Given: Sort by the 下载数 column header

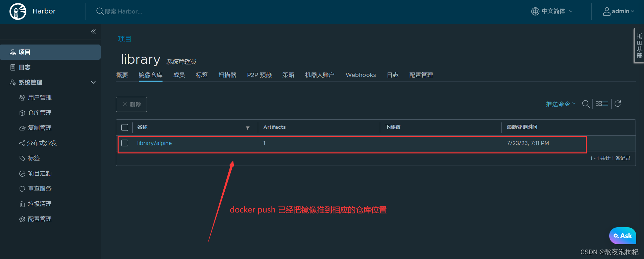Looking at the screenshot, I should (393, 127).
